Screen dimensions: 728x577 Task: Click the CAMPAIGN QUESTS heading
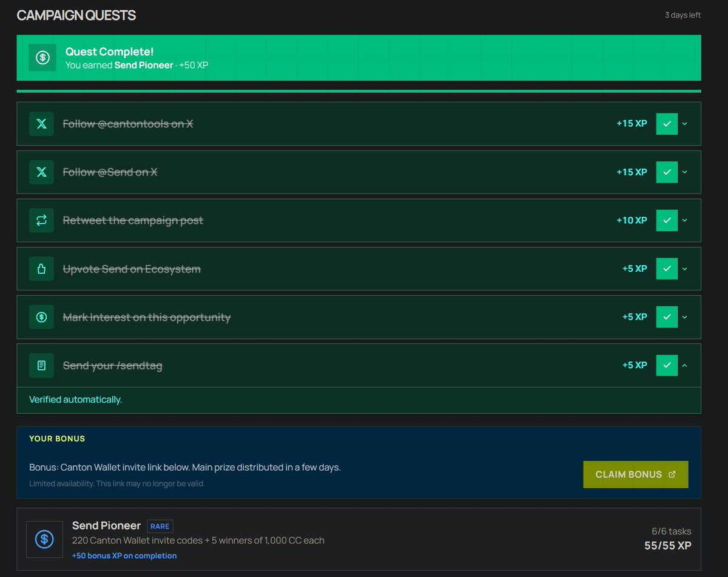click(x=76, y=15)
